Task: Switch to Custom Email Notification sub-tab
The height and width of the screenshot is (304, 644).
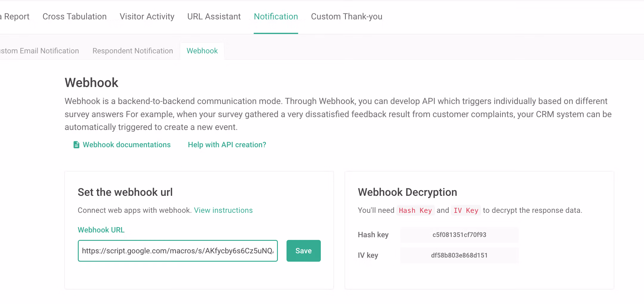Action: pyautogui.click(x=39, y=51)
